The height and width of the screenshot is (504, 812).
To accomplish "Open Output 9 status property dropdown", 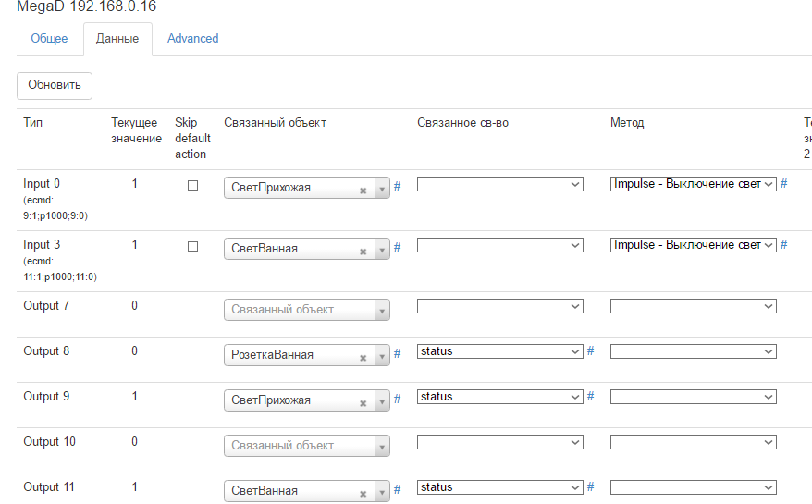I will (499, 397).
